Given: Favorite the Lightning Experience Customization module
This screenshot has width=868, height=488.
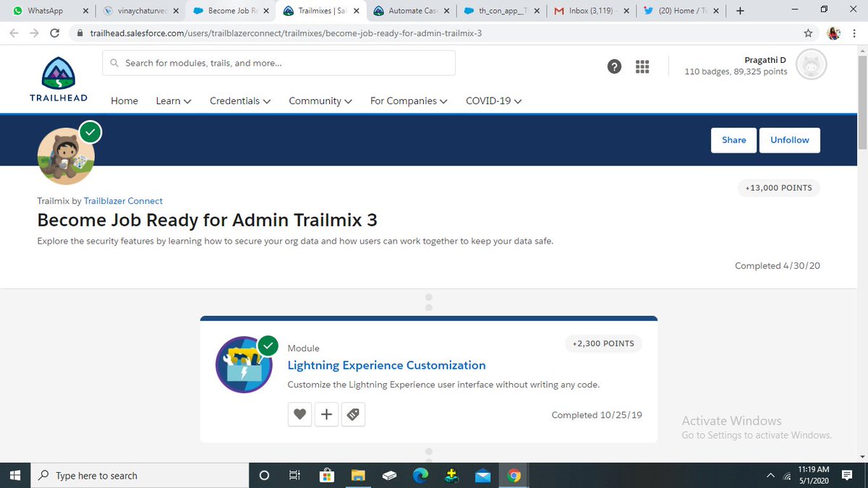Looking at the screenshot, I should pyautogui.click(x=299, y=414).
